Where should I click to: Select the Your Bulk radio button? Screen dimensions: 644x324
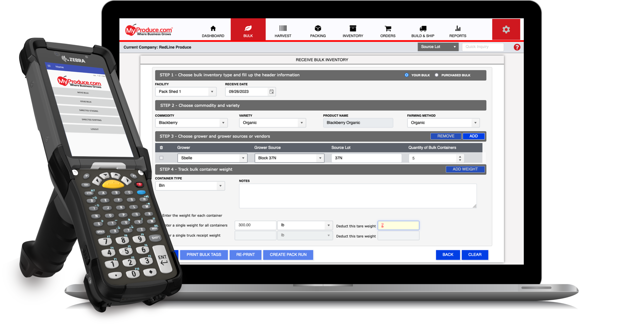click(x=407, y=75)
